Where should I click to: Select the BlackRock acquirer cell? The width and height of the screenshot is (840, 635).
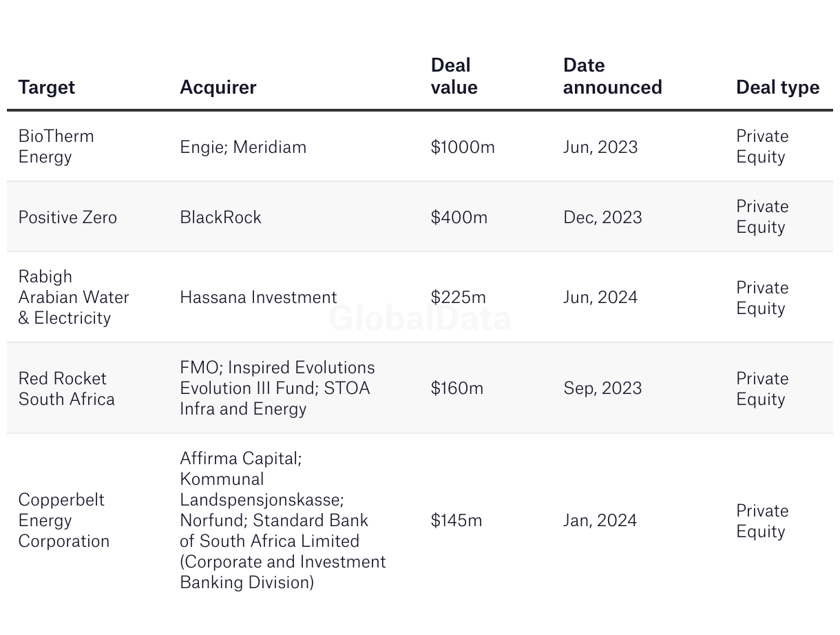tap(220, 217)
